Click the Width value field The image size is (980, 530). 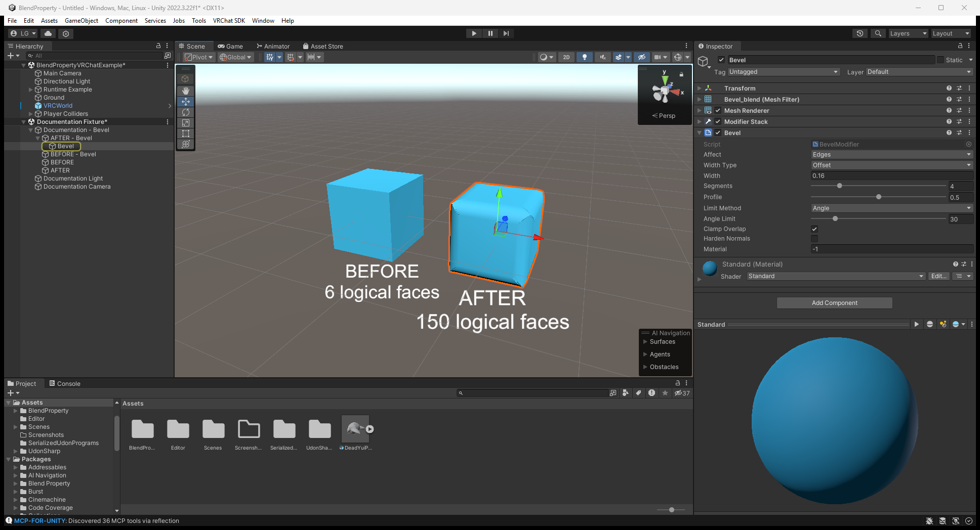tap(892, 176)
